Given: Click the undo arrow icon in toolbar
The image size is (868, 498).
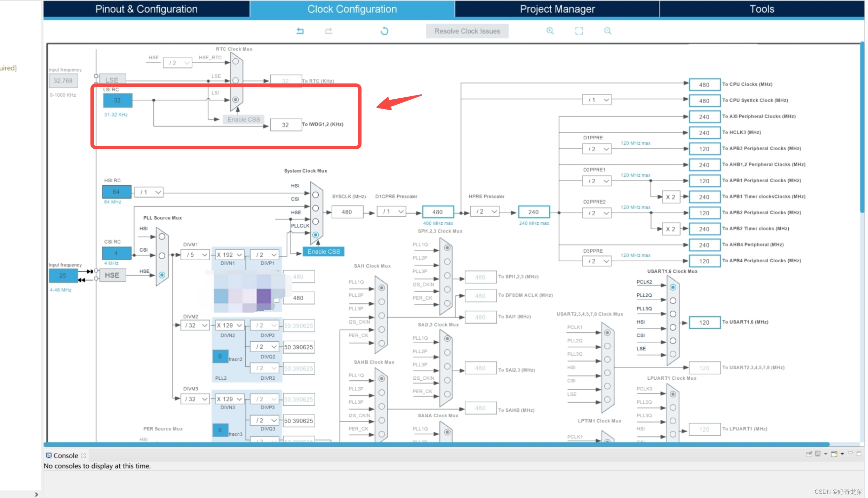Looking at the screenshot, I should [x=300, y=31].
